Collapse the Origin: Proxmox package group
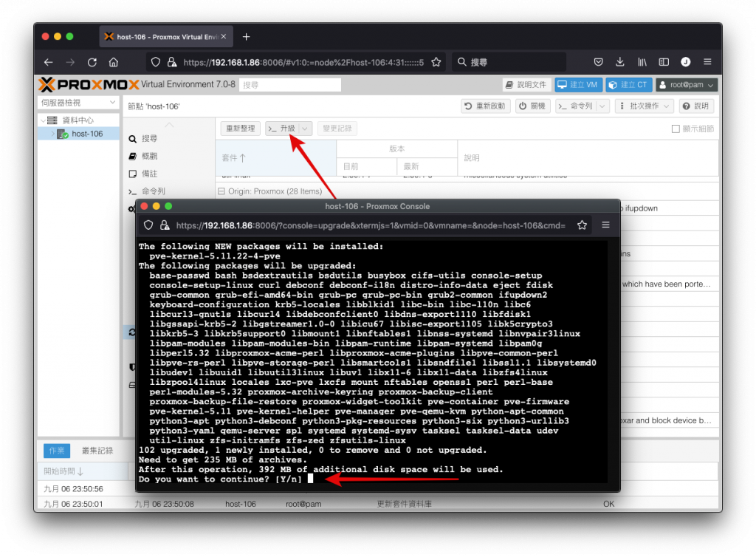 pyautogui.click(x=221, y=191)
